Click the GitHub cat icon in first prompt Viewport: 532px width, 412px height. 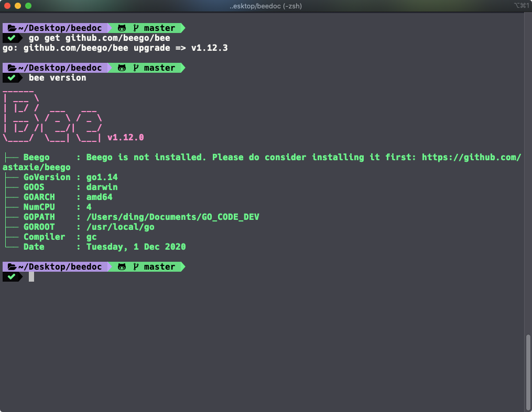click(122, 28)
